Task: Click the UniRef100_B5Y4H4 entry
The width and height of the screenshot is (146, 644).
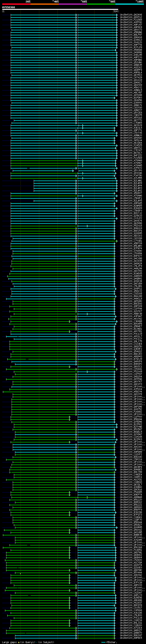Action: coord(131,573)
